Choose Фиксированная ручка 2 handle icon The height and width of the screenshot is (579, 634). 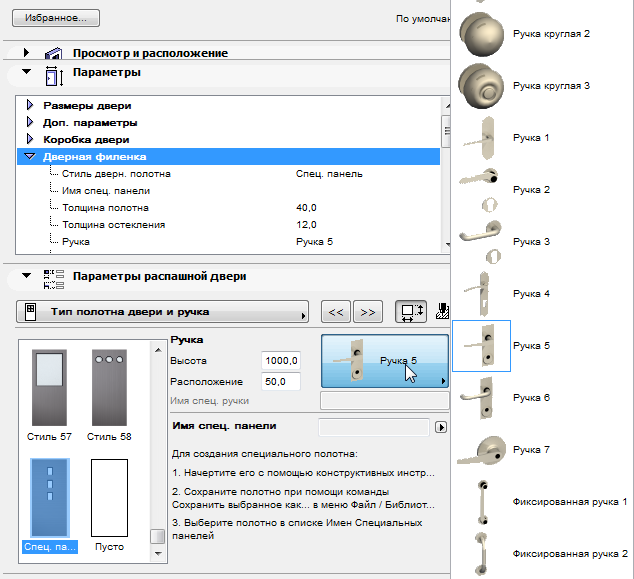(482, 554)
